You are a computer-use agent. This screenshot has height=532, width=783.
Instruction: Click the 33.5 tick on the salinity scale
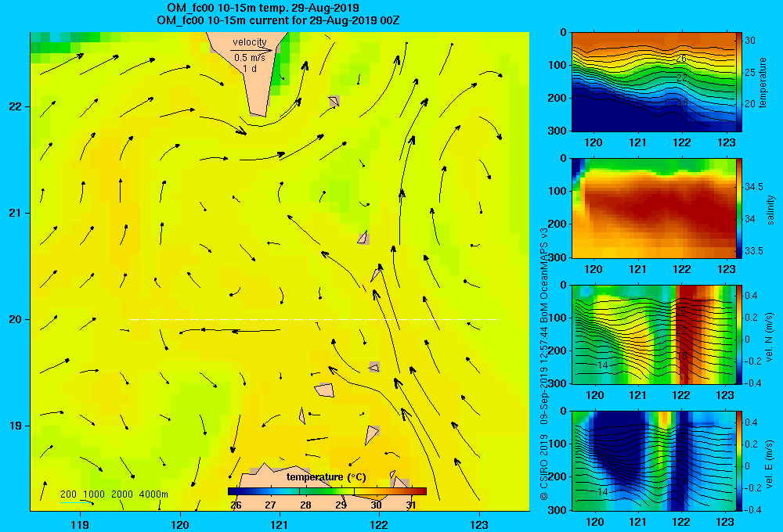[753, 251]
